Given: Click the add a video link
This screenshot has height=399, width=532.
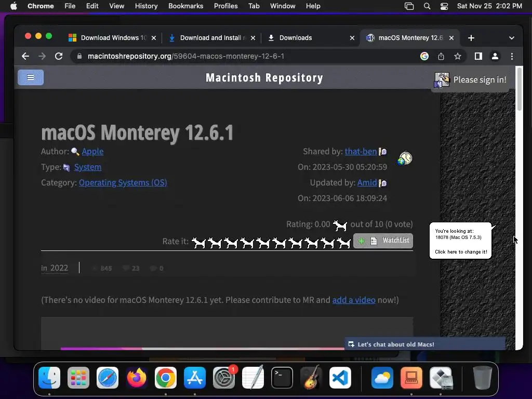Looking at the screenshot, I should coord(353,300).
